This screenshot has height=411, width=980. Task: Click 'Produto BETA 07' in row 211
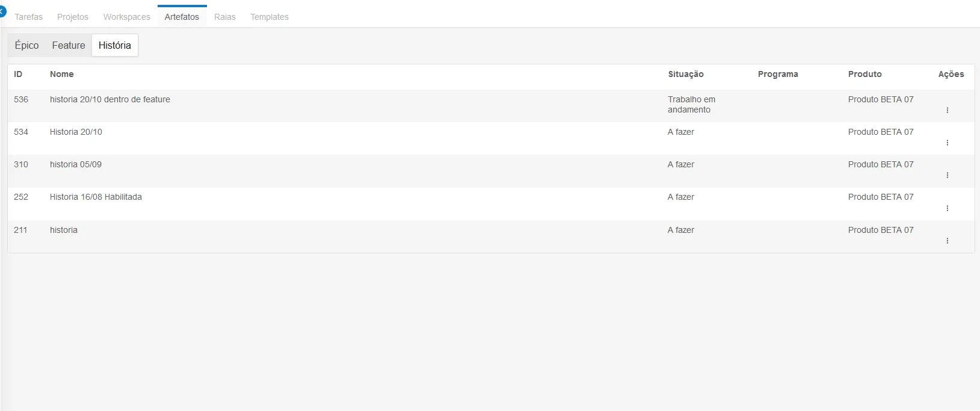pos(881,230)
